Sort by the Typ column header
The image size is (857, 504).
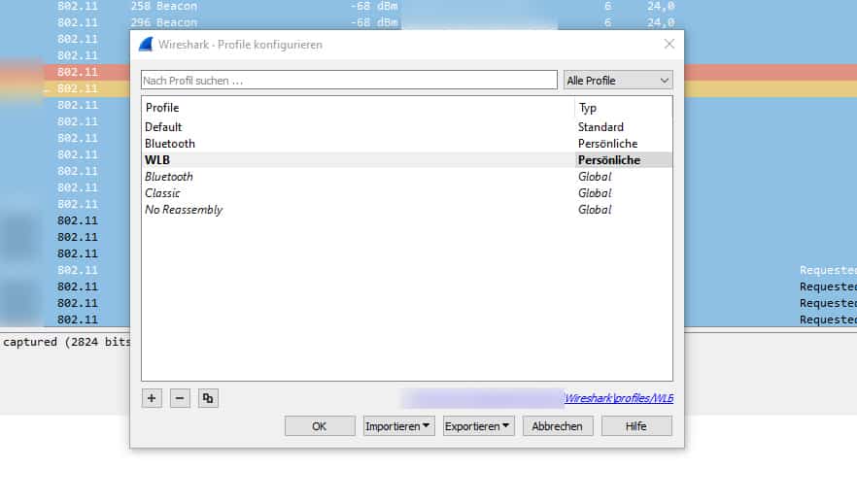click(624, 108)
